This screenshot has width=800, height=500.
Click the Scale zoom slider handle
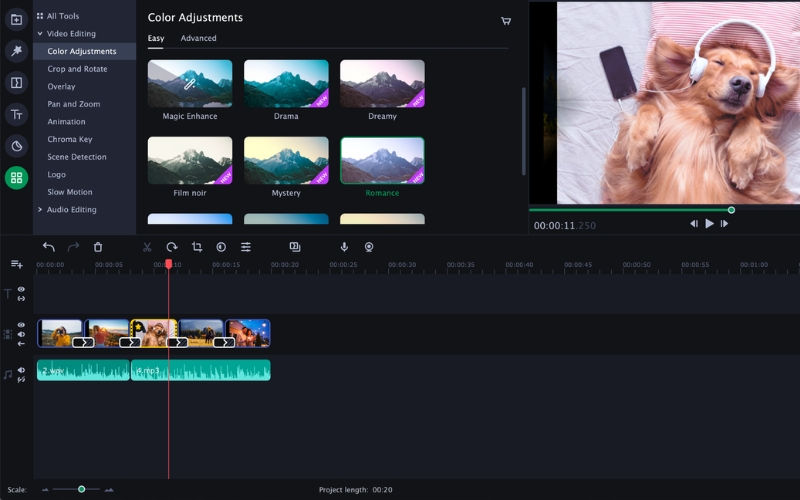coord(82,489)
